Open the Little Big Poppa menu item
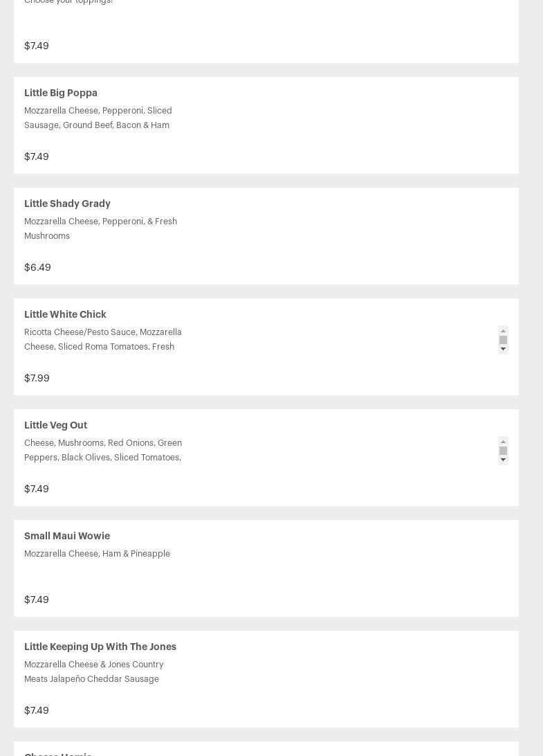This screenshot has width=543, height=756. click(61, 93)
